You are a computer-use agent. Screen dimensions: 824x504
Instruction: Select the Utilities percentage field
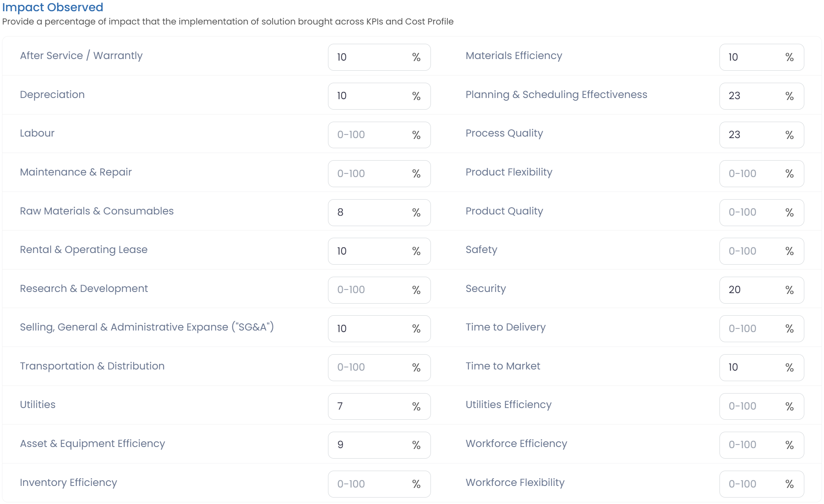point(370,406)
